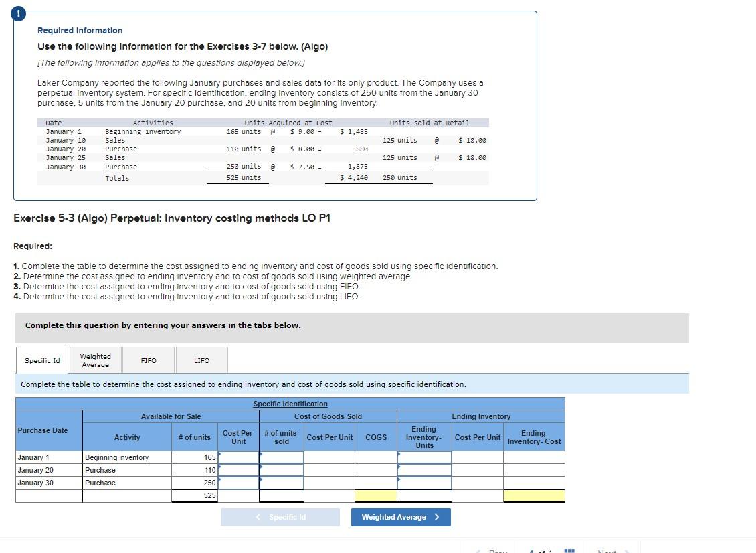Screen dimensions: 756x553
Task: Open the Specific Id tab
Action: click(42, 360)
